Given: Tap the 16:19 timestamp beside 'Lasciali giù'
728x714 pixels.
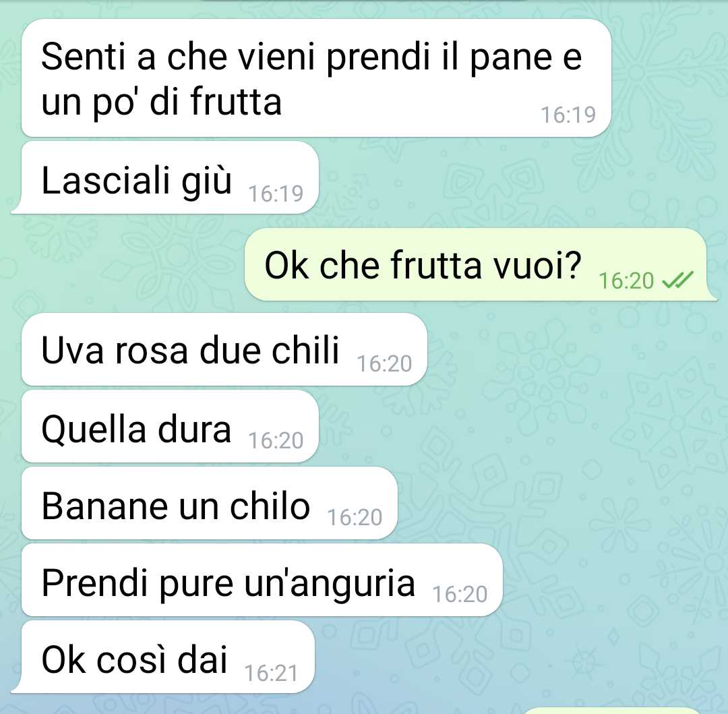Looking at the screenshot, I should point(276,194).
